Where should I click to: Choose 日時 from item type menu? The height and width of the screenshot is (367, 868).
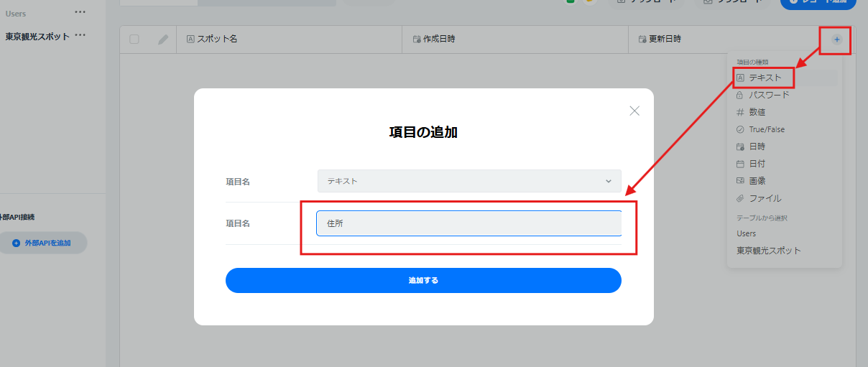point(783,147)
